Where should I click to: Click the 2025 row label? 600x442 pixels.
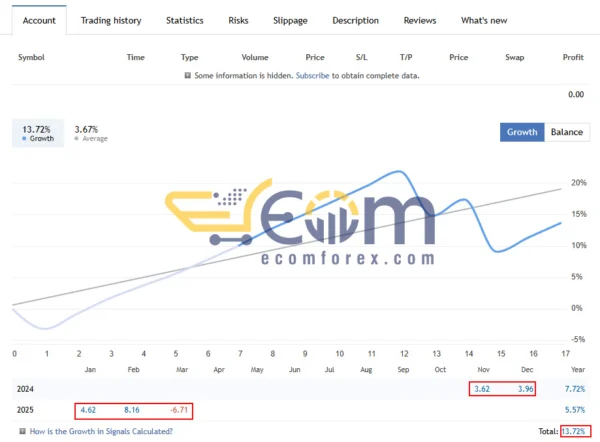tap(25, 410)
